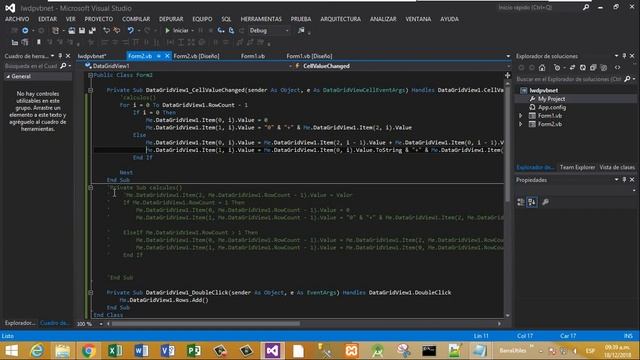Collapse the Public Class Form2 region
Viewport: 640px width, 360px height.
[91, 75]
